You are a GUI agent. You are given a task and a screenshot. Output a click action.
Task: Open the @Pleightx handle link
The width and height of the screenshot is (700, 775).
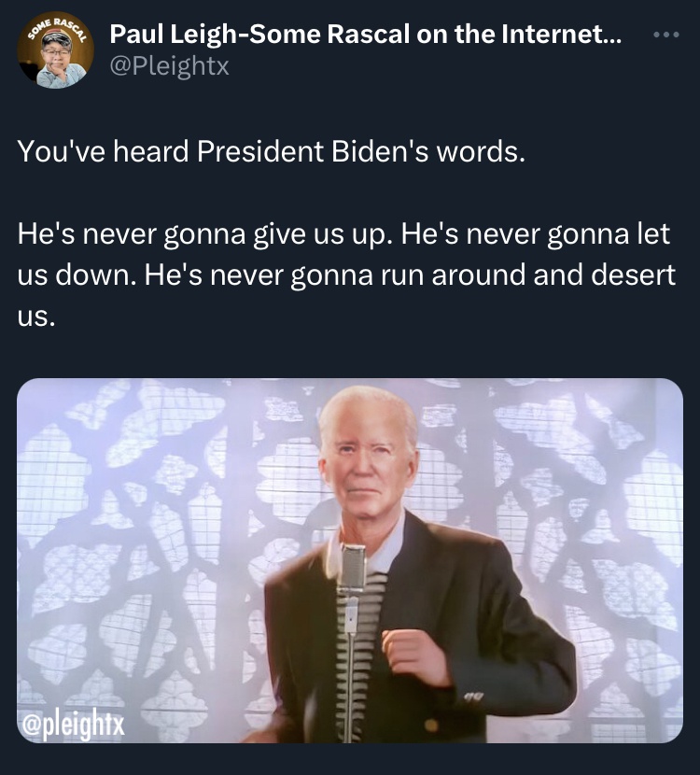pos(169,65)
